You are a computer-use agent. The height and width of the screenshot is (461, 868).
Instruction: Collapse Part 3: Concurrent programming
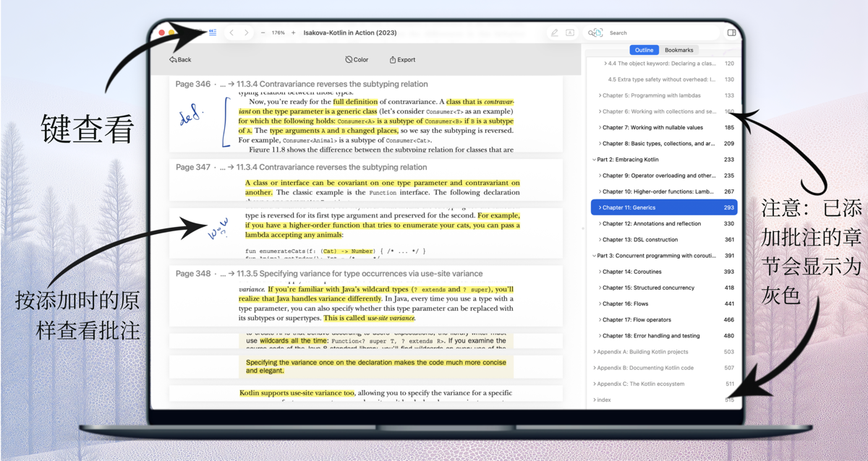click(595, 256)
